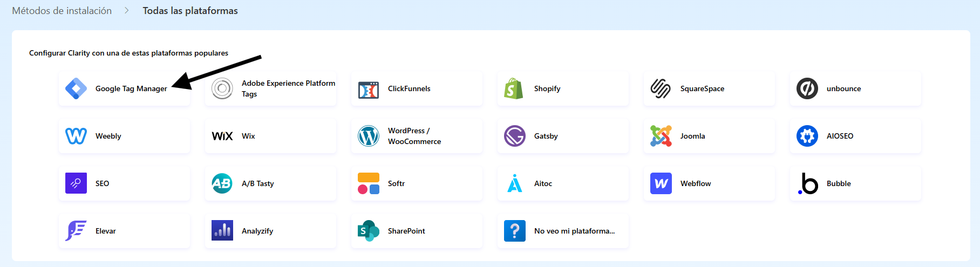Click the breadcrumb chevron separator
Image resolution: width=980 pixels, height=267 pixels.
pyautogui.click(x=127, y=11)
